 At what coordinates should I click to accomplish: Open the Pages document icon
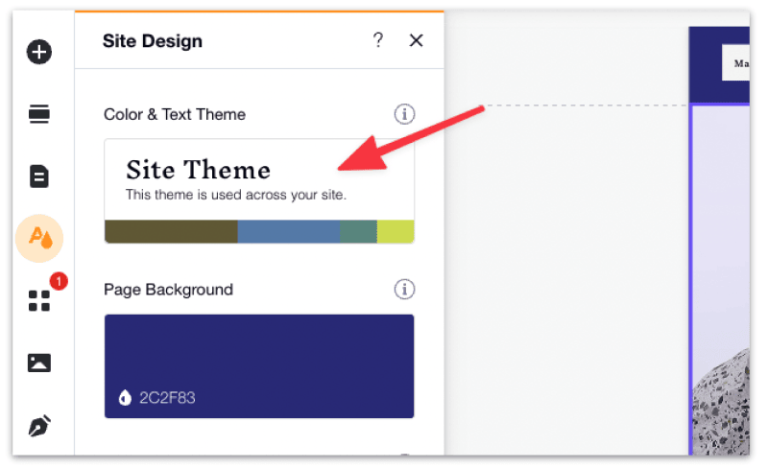click(39, 177)
